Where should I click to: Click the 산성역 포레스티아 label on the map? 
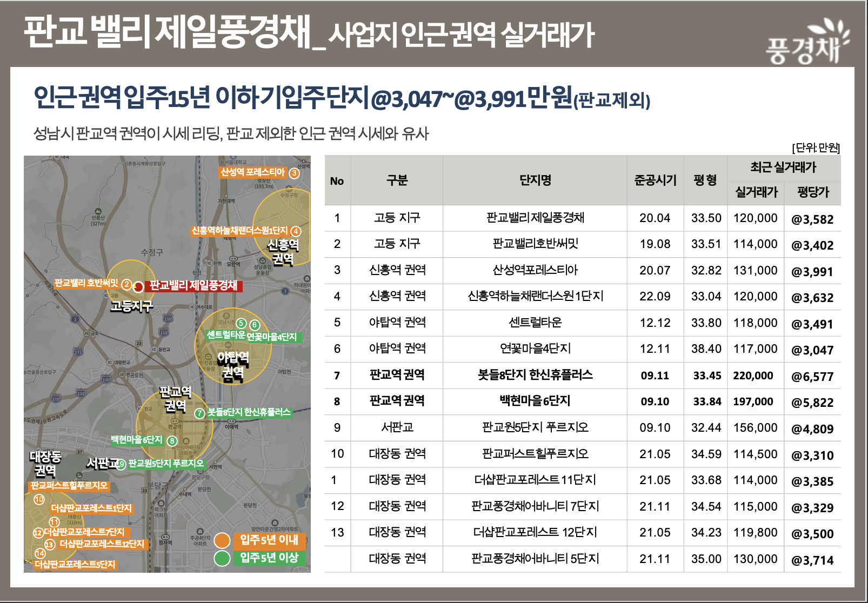click(x=252, y=172)
